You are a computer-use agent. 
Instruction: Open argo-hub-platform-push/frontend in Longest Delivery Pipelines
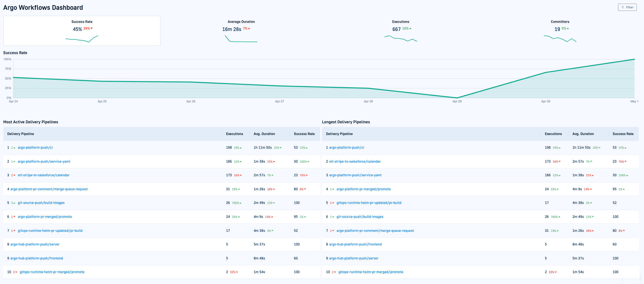pos(355,244)
